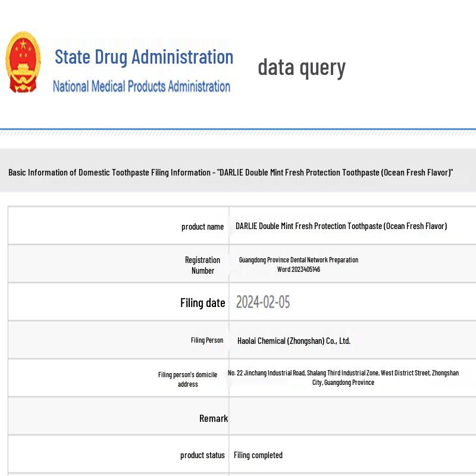
Task: Select the "Remark" label
Action: (214, 418)
